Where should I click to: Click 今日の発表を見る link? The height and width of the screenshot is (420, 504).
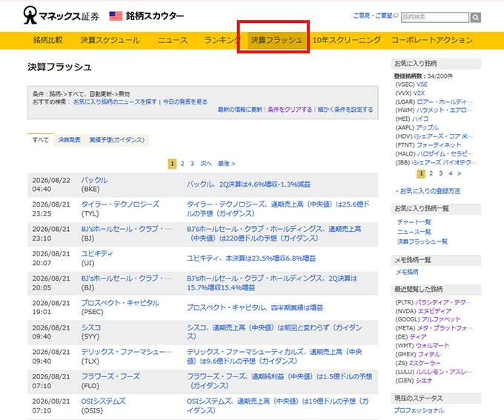185,102
